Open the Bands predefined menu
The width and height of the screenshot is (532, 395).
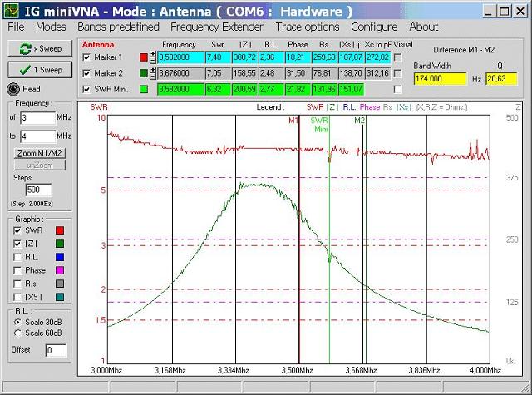(117, 27)
